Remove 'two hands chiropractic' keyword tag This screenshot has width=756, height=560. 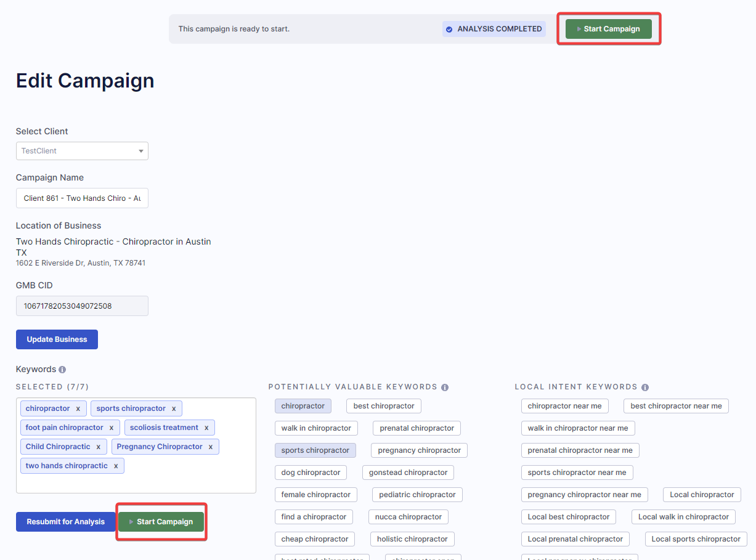(116, 466)
